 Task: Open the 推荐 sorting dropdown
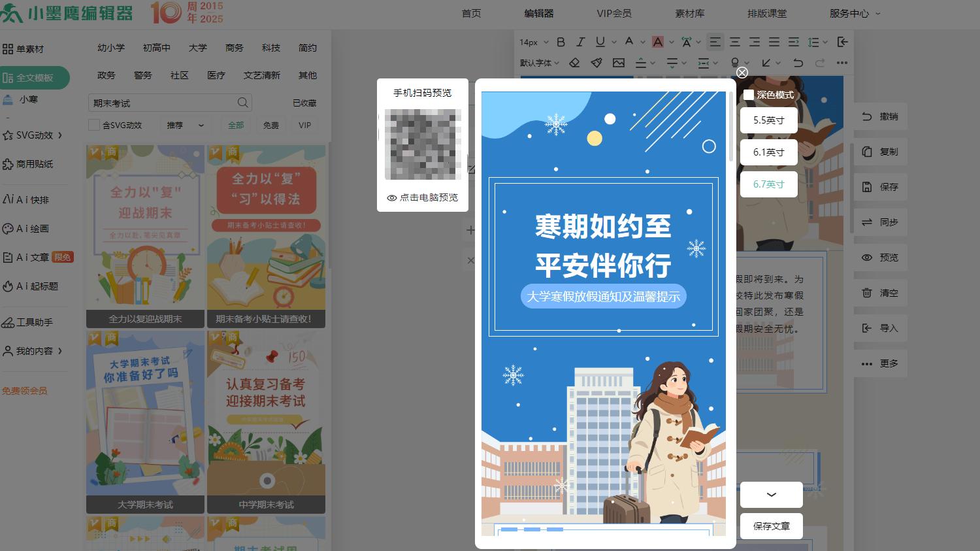click(x=185, y=125)
